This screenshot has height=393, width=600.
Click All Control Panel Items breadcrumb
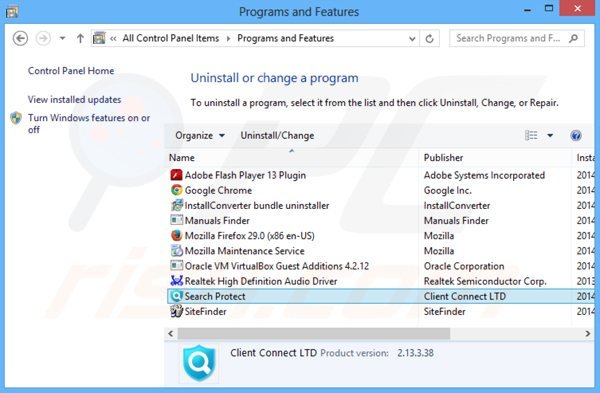171,38
